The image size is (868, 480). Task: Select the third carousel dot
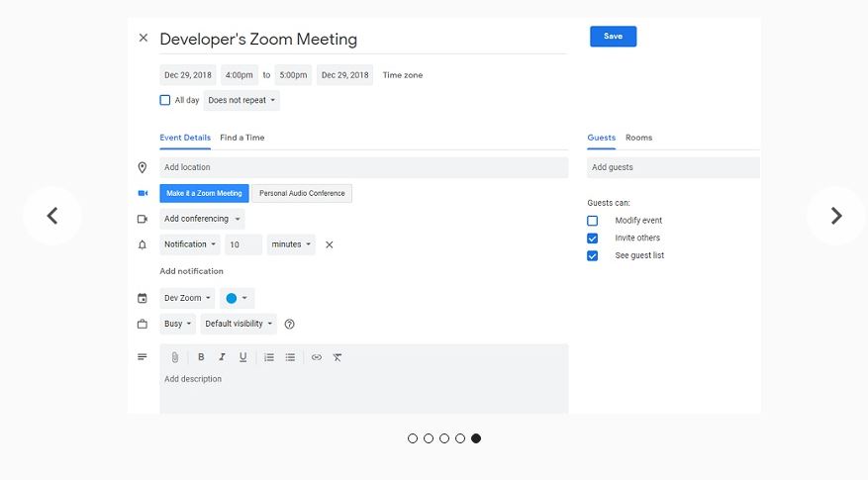click(x=444, y=438)
